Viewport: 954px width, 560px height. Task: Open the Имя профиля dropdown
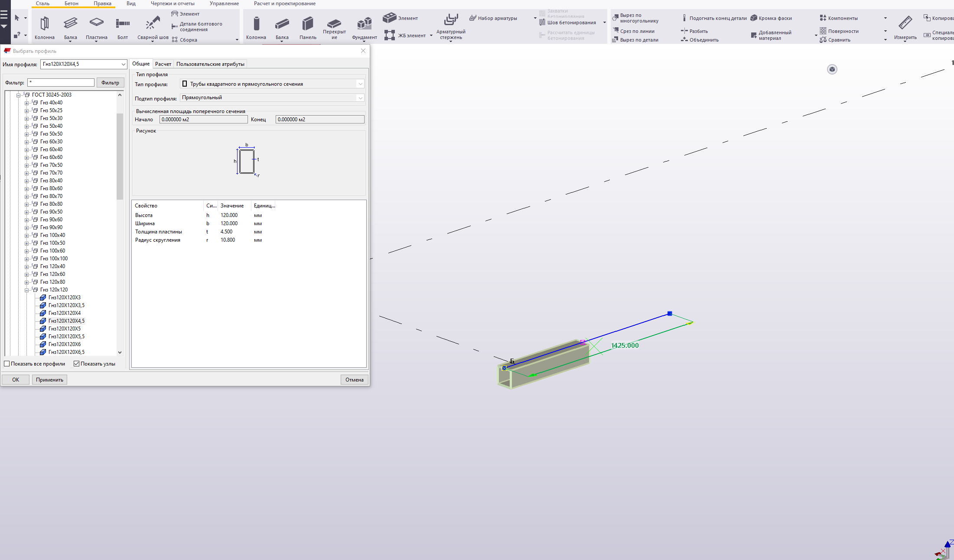coord(123,64)
